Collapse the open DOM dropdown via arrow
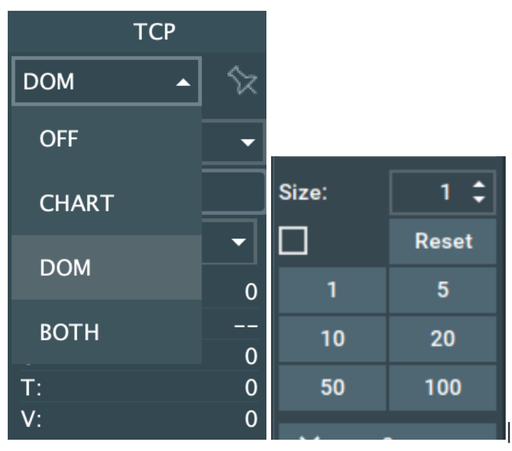The image size is (512, 451). [x=183, y=82]
